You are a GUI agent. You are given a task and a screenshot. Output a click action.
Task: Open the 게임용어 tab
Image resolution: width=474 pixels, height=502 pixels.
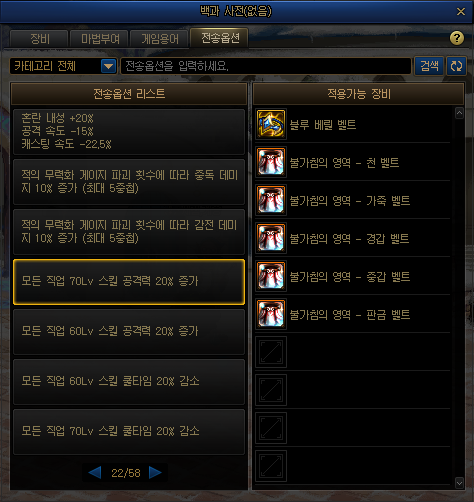pyautogui.click(x=160, y=39)
